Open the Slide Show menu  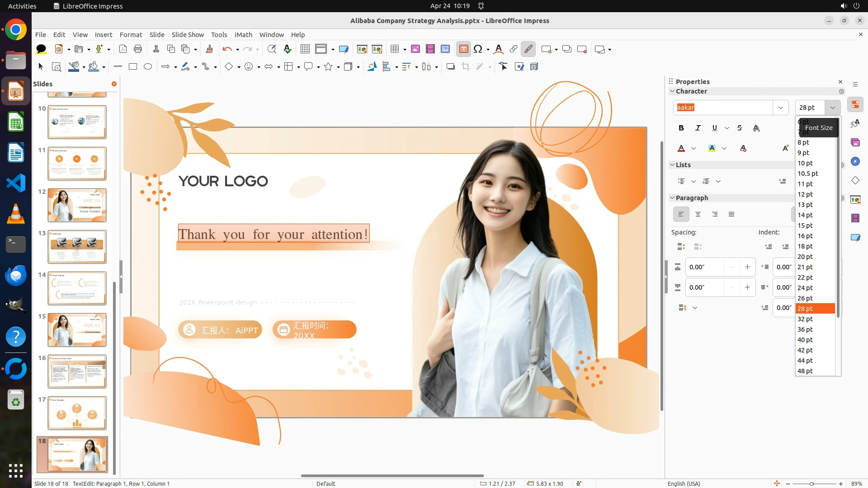click(x=188, y=35)
